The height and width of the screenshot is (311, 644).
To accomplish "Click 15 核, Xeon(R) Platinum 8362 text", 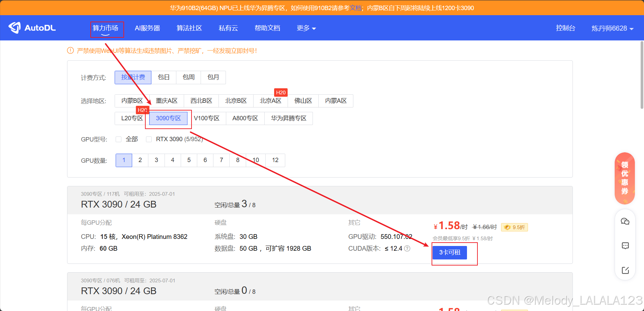I will 144,237.
